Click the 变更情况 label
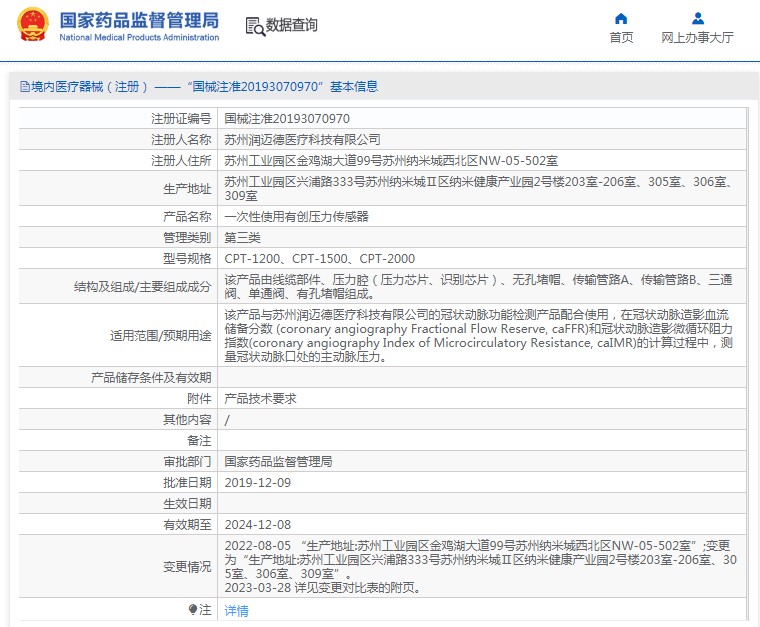The image size is (760, 627). point(187,566)
